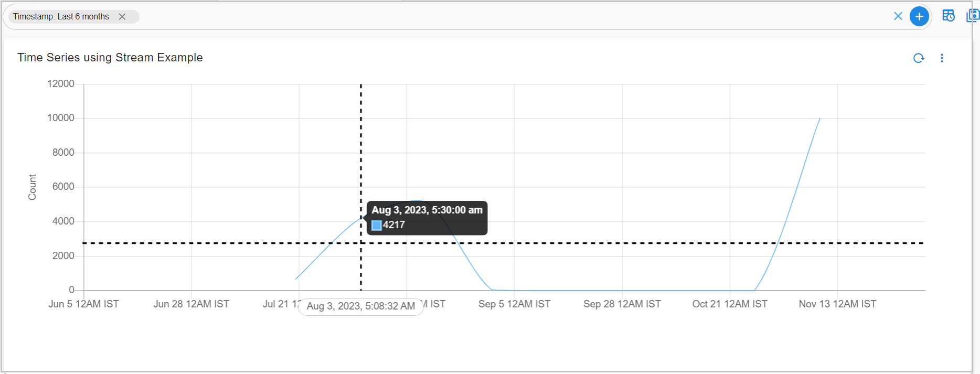The width and height of the screenshot is (980, 374).
Task: Click the 12000 y-axis value
Action: [x=61, y=84]
